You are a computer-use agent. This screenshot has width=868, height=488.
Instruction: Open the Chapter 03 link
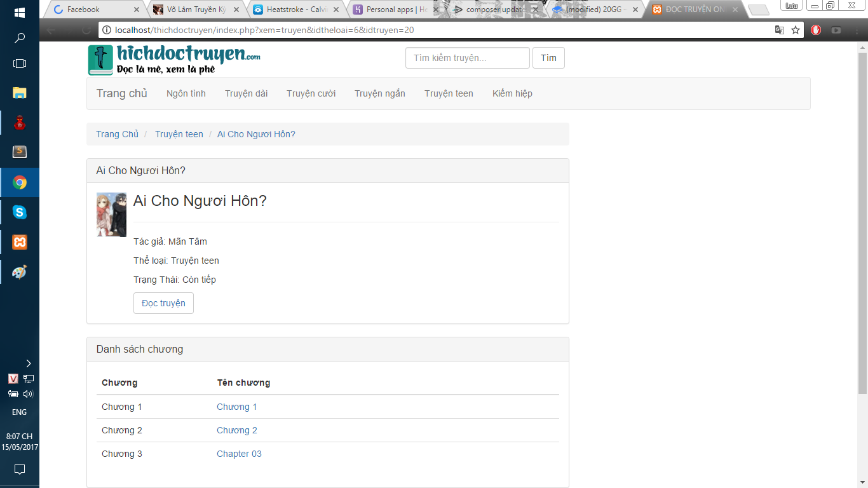click(239, 454)
